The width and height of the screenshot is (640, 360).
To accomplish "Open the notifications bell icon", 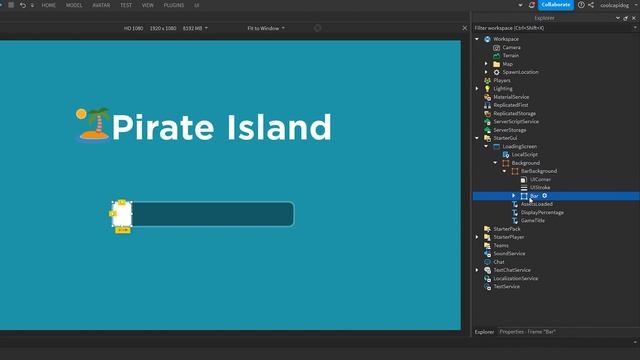I will click(x=531, y=5).
